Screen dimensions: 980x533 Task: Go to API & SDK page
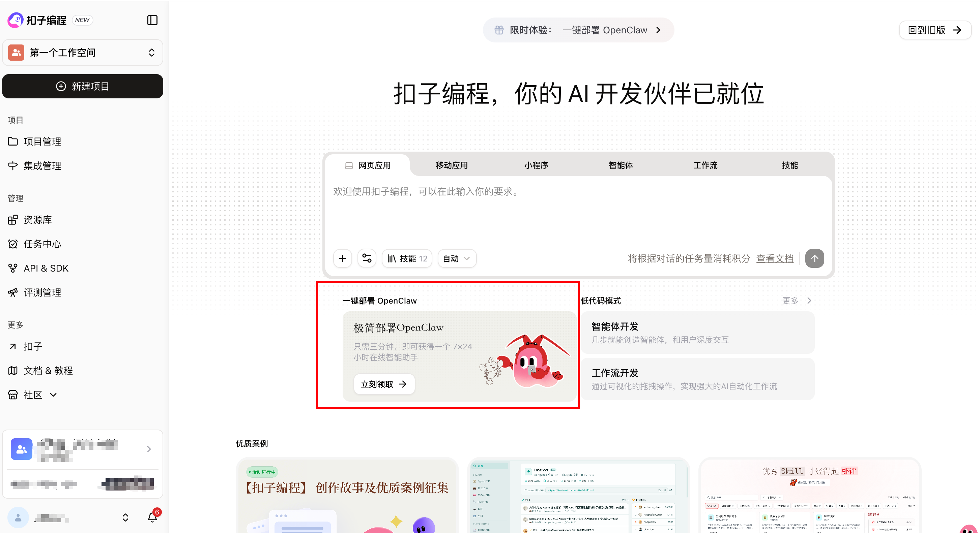[x=46, y=269]
